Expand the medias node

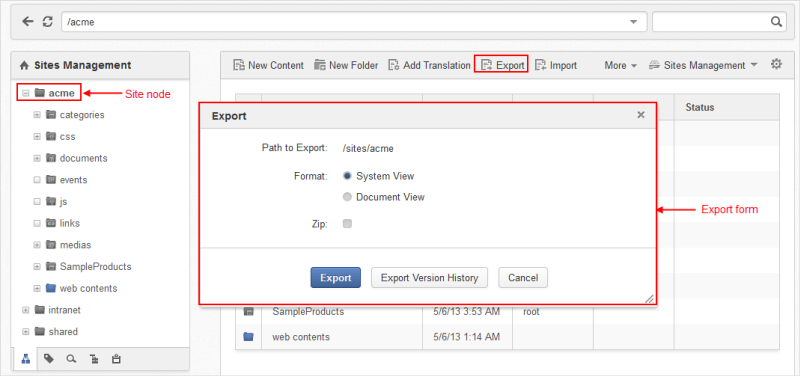37,245
